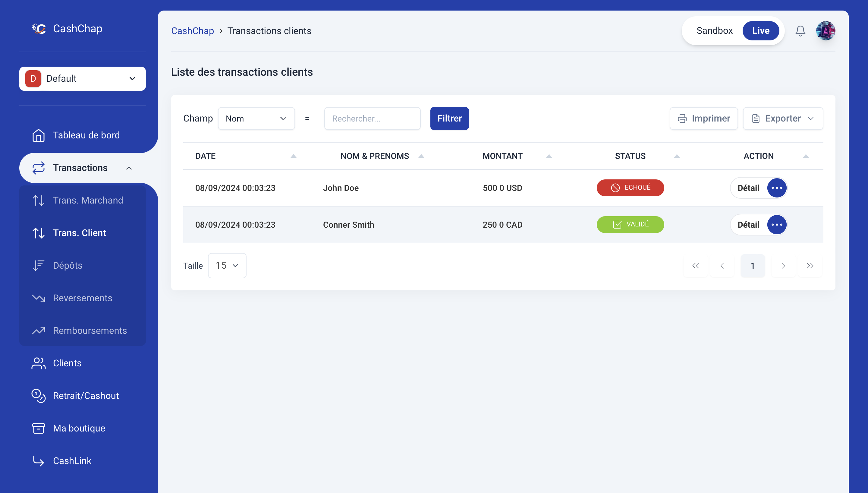
Task: Open the page size selector showing 15
Action: tap(227, 265)
